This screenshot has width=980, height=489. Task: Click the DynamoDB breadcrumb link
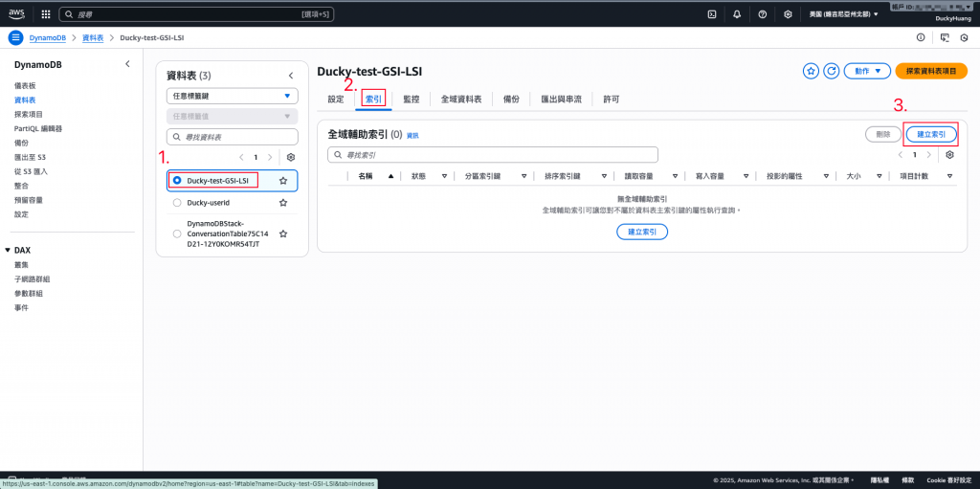point(49,37)
